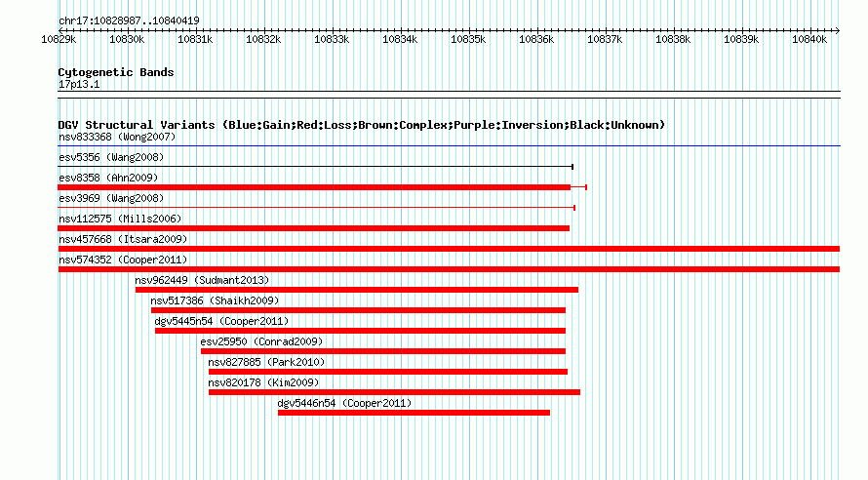Click the red bar under esv25950
This screenshot has width=868, height=480.
(x=383, y=351)
